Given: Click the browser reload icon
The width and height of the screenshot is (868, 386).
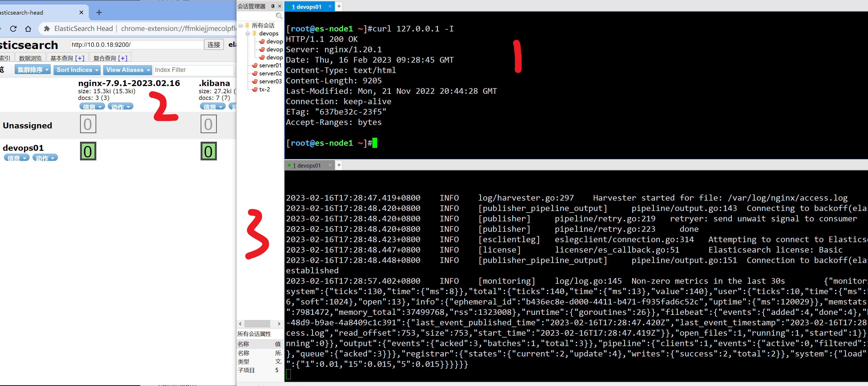Looking at the screenshot, I should pos(14,29).
